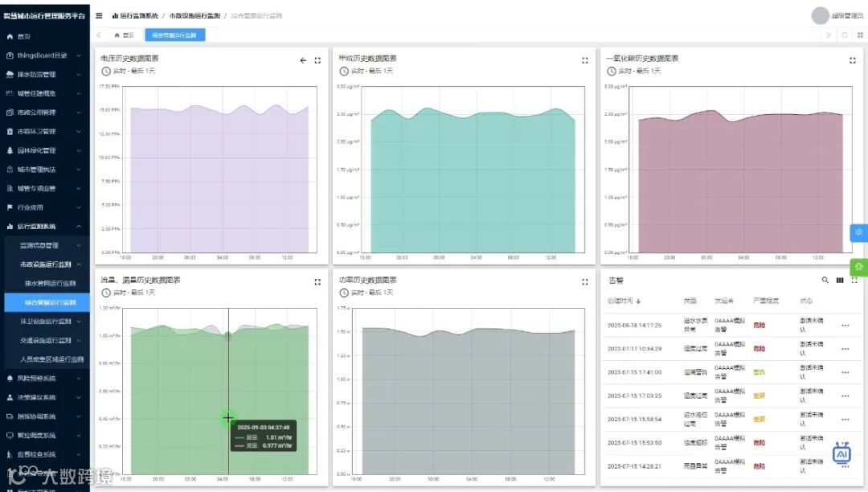The image size is (868, 492).
Task: Click 市政设施运行监测 breadcrumb link
Action: pos(194,15)
